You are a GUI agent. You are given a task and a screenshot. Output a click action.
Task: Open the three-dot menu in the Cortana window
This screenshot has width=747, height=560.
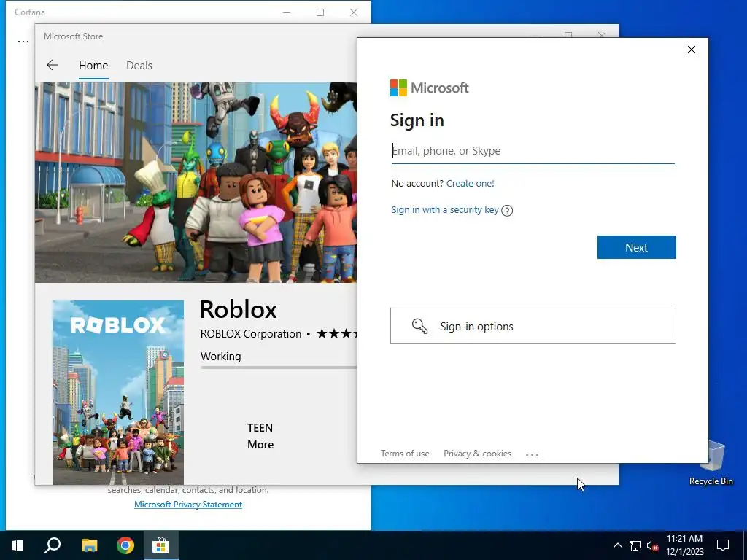(23, 42)
